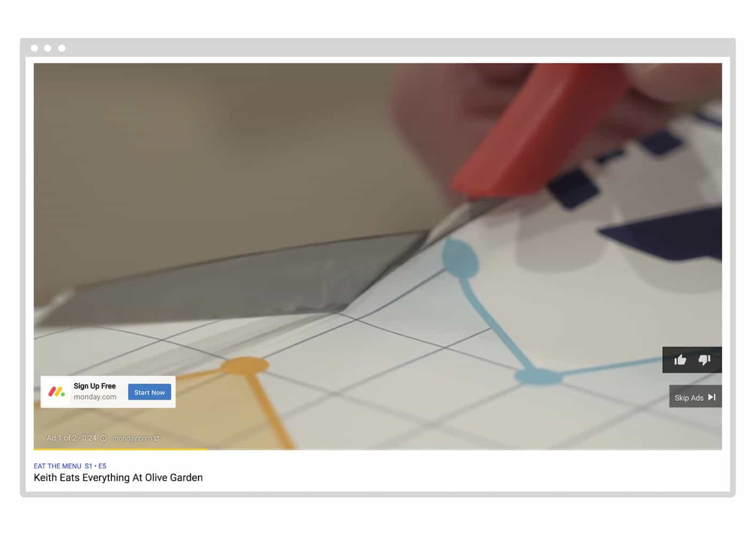Click the S1 • E5 episode label

pos(95,466)
